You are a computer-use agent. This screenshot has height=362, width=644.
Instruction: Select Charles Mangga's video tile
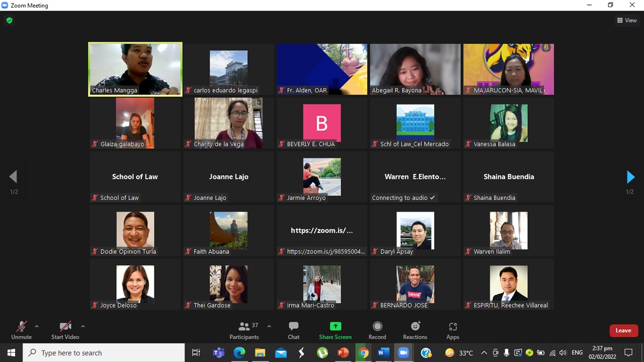[x=135, y=69]
